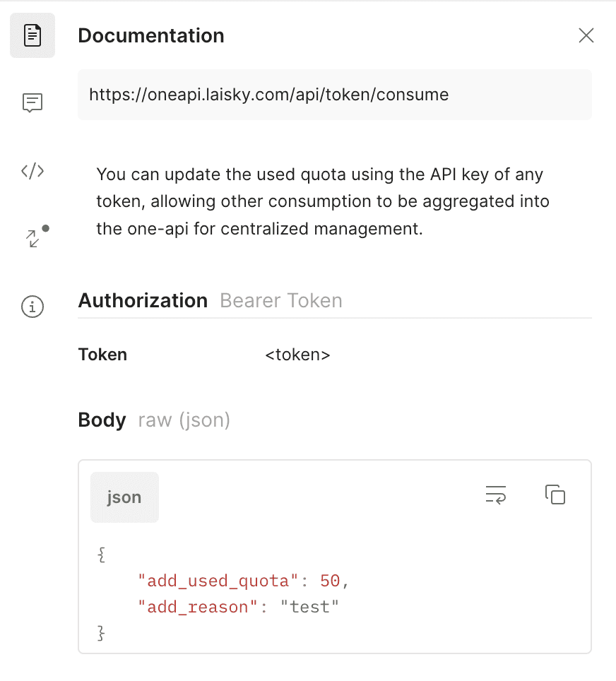
Task: Open the Comments panel icon
Action: (32, 103)
